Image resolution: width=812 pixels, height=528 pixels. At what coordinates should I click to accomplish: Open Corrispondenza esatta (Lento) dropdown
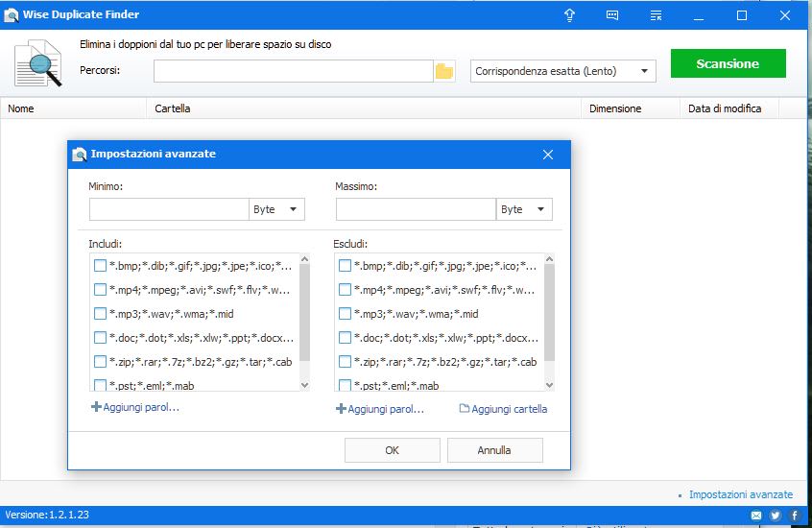tap(562, 71)
